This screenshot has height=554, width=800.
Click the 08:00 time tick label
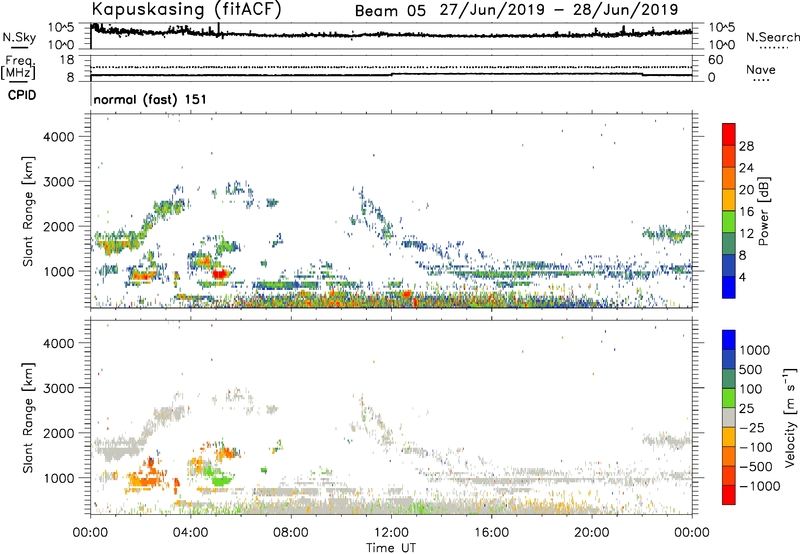pos(291,533)
